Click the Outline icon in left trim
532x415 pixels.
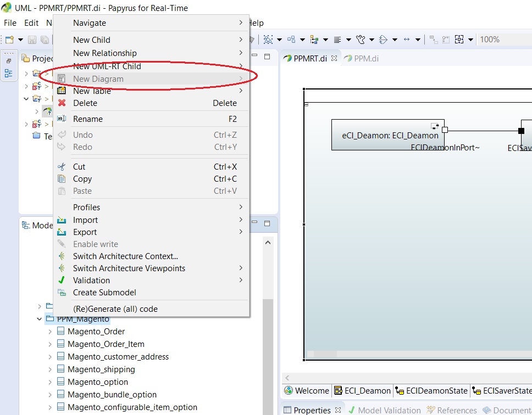tap(9, 73)
